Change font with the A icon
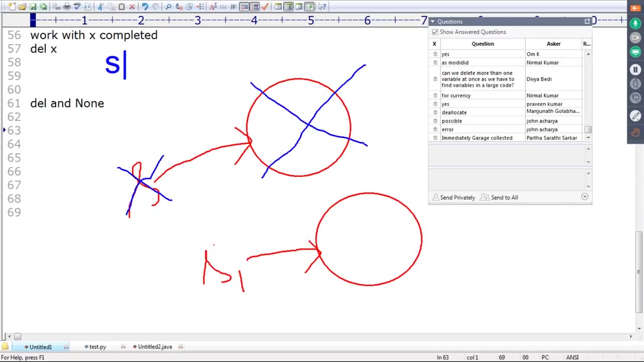 coord(212,7)
